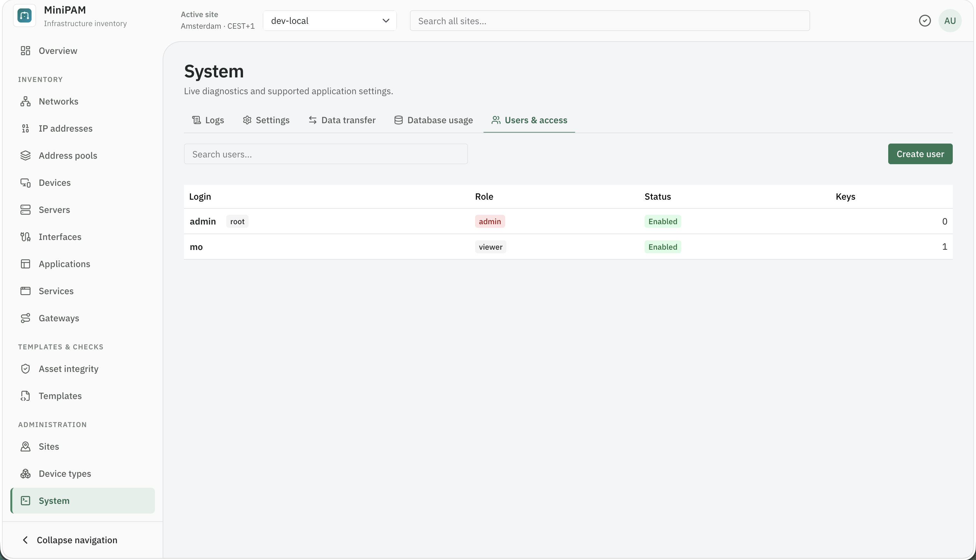Focus the Search all sites field
976x560 pixels.
pyautogui.click(x=610, y=21)
